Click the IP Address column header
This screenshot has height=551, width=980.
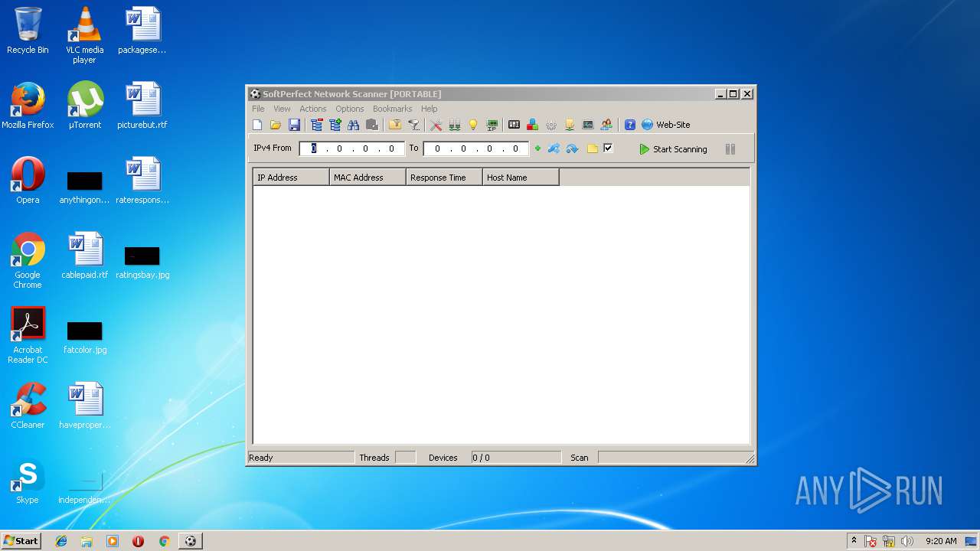(x=292, y=178)
